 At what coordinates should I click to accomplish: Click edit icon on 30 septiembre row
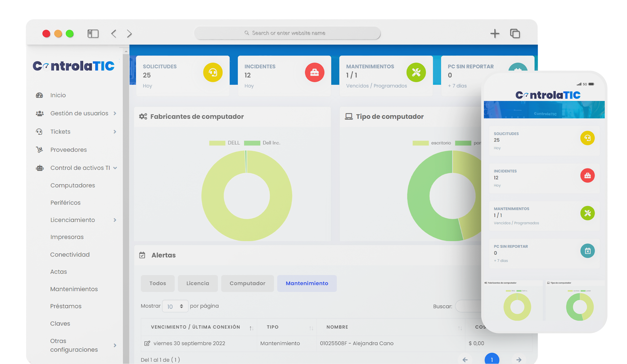(147, 343)
